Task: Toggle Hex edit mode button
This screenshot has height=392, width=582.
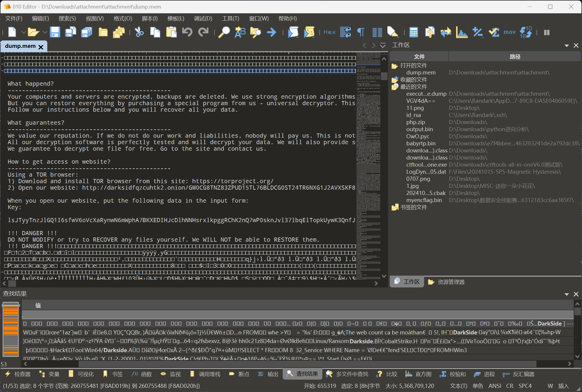Action: (329, 32)
